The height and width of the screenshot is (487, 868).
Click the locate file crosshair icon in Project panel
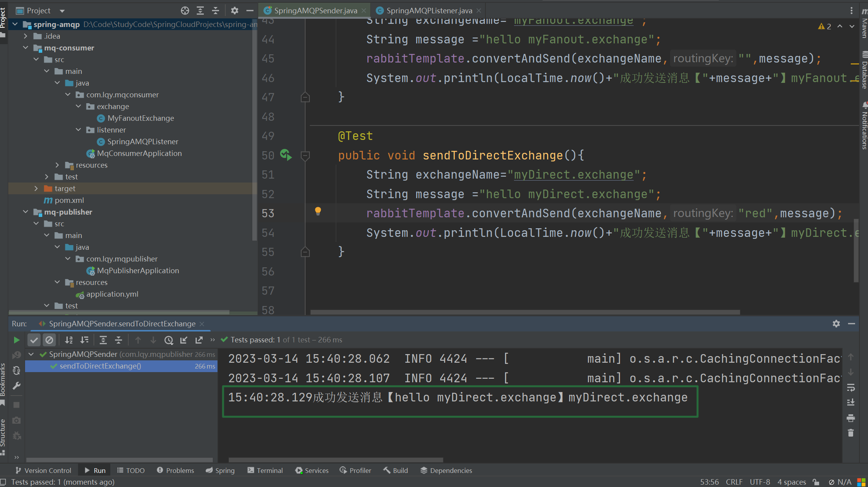click(x=185, y=11)
